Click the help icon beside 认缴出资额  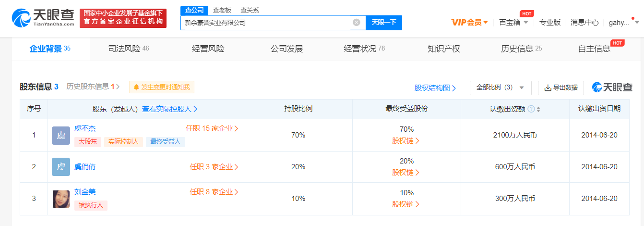[x=531, y=109]
